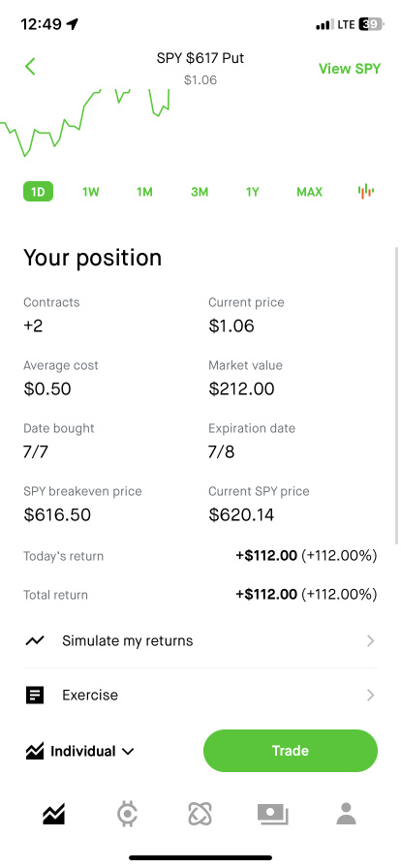Switch to candlestick chart view
This screenshot has height=868, width=401.
click(x=365, y=192)
